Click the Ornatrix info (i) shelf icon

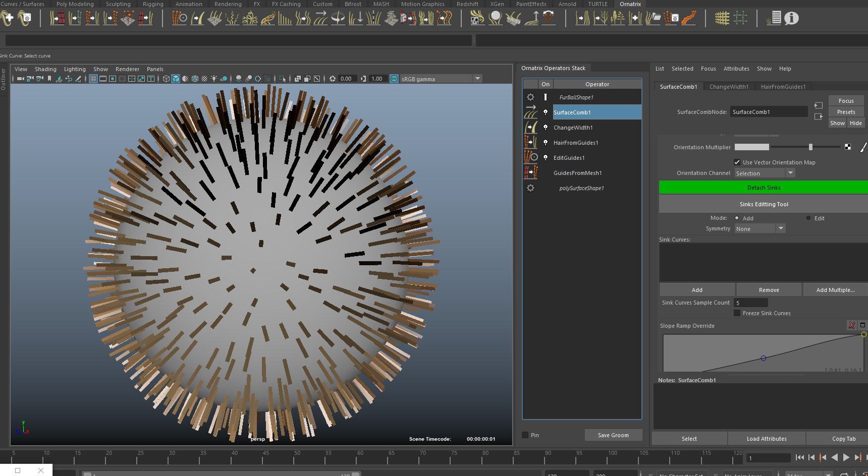pos(791,19)
